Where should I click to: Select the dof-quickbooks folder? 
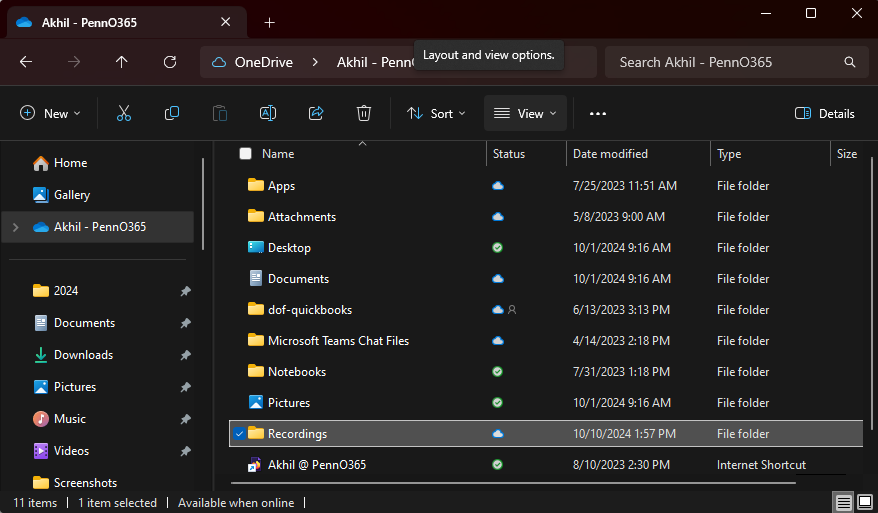click(546, 310)
